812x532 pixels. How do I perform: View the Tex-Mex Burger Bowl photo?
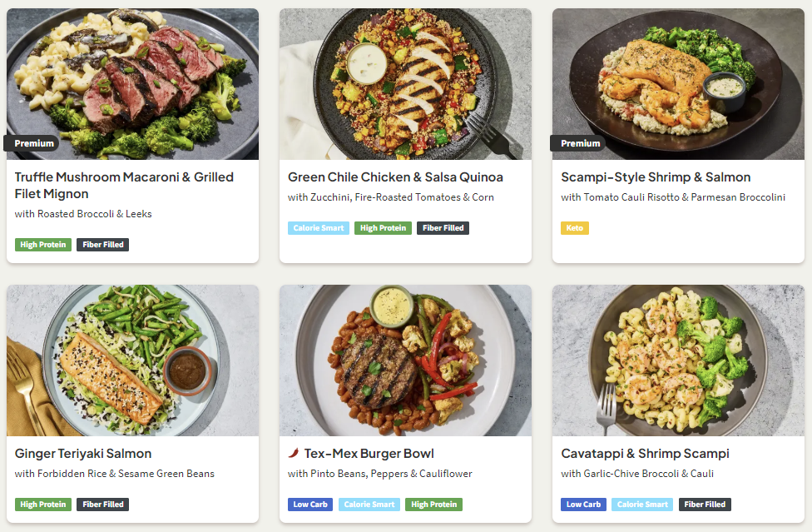coord(405,360)
